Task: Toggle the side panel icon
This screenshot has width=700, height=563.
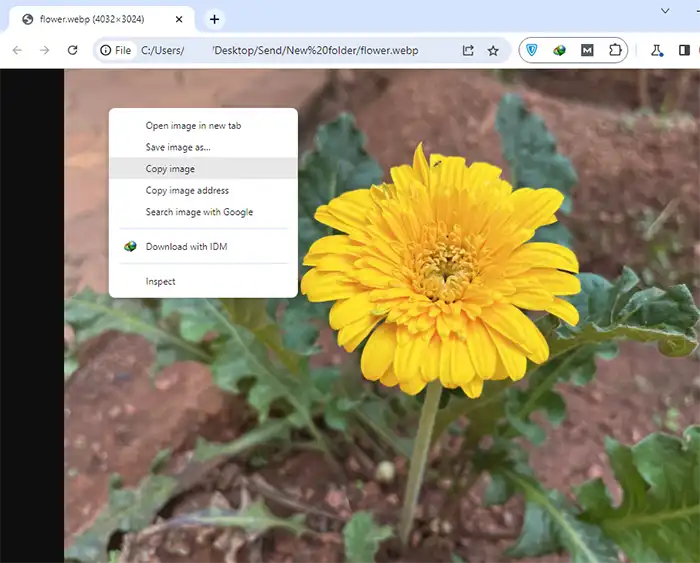Action: tap(684, 50)
